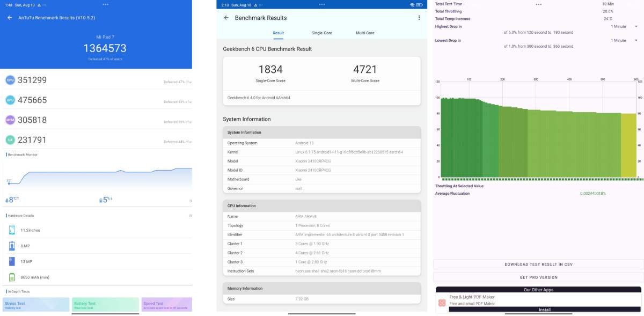
Task: Click Get Pro Version button
Action: click(538, 277)
